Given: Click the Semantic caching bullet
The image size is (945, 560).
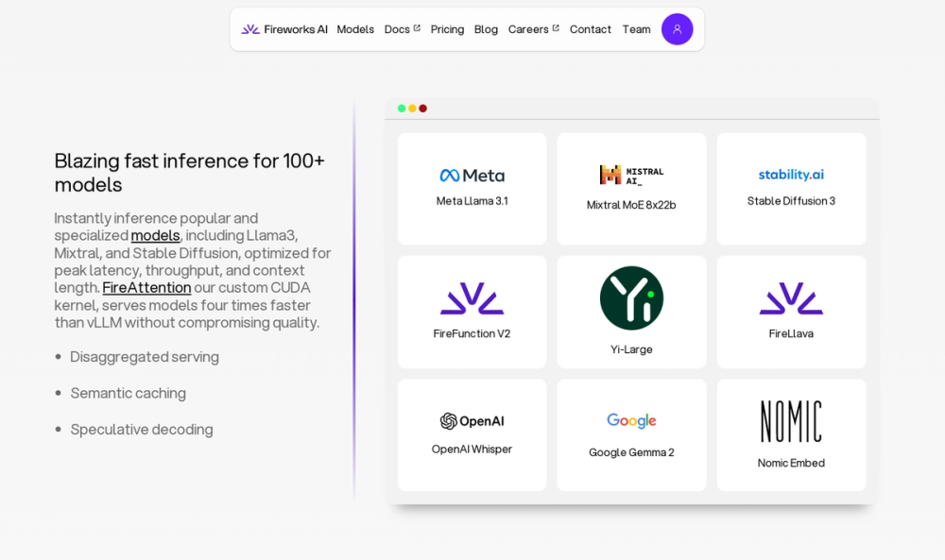Looking at the screenshot, I should click(x=128, y=393).
